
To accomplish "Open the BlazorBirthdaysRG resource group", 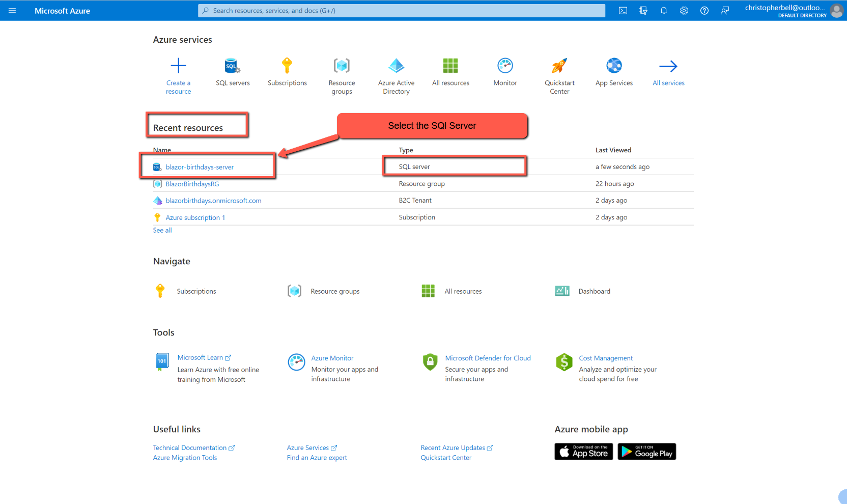I will coord(192,184).
